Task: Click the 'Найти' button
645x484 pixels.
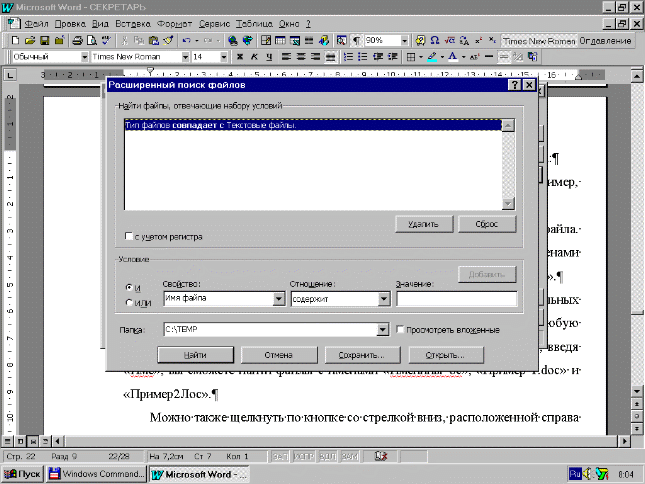Action: [x=195, y=355]
